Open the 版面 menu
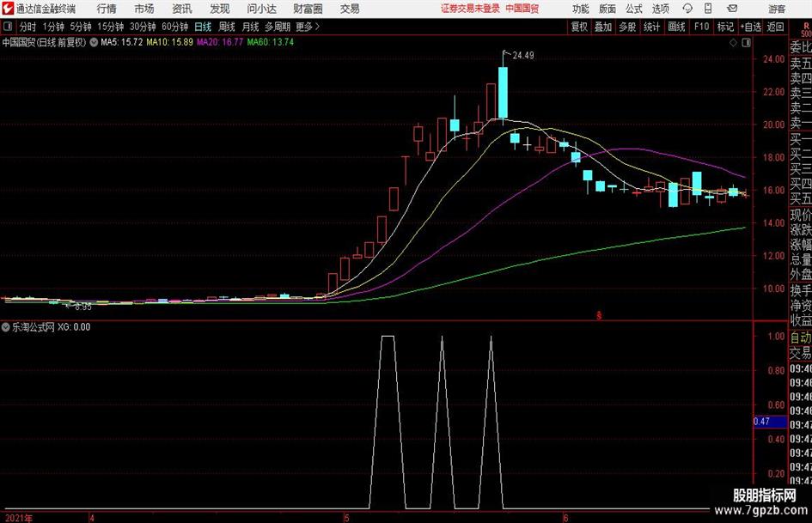Screen dimensions: 812x523 [x=607, y=9]
